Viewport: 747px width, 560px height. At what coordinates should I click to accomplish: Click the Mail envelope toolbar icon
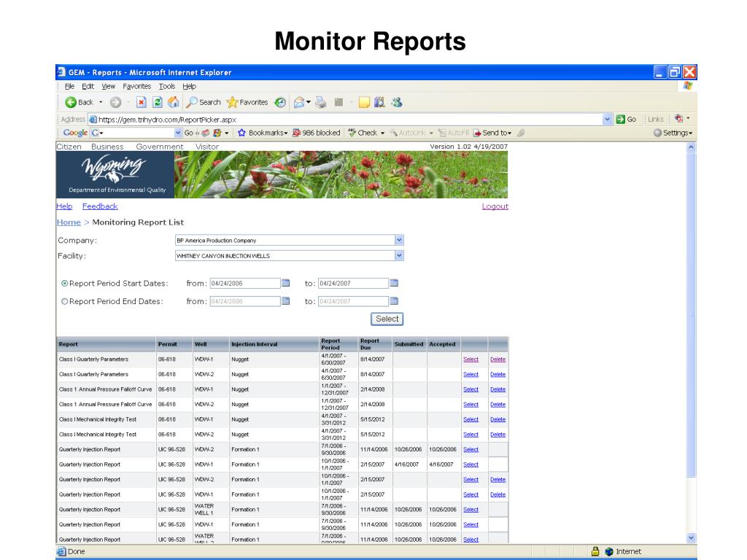tap(298, 102)
